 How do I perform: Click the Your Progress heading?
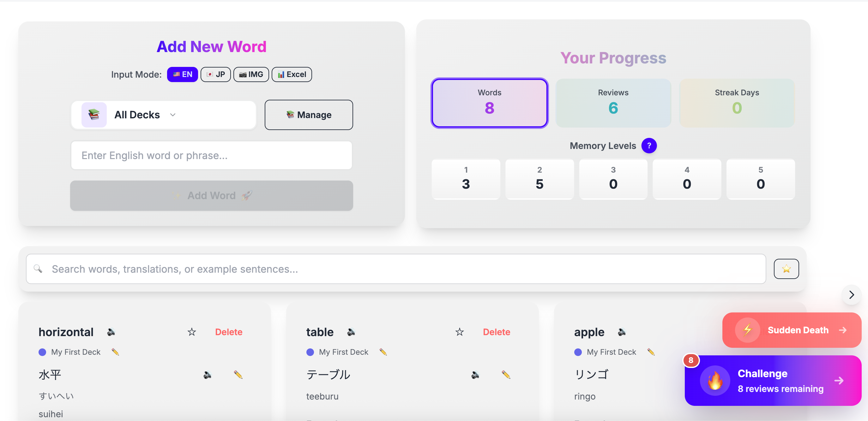point(613,58)
